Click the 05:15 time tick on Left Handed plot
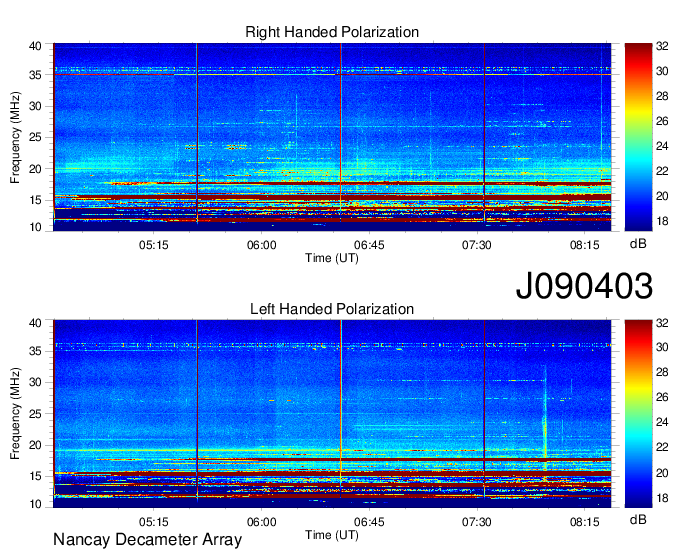The height and width of the screenshot is (552, 680). click(x=154, y=522)
